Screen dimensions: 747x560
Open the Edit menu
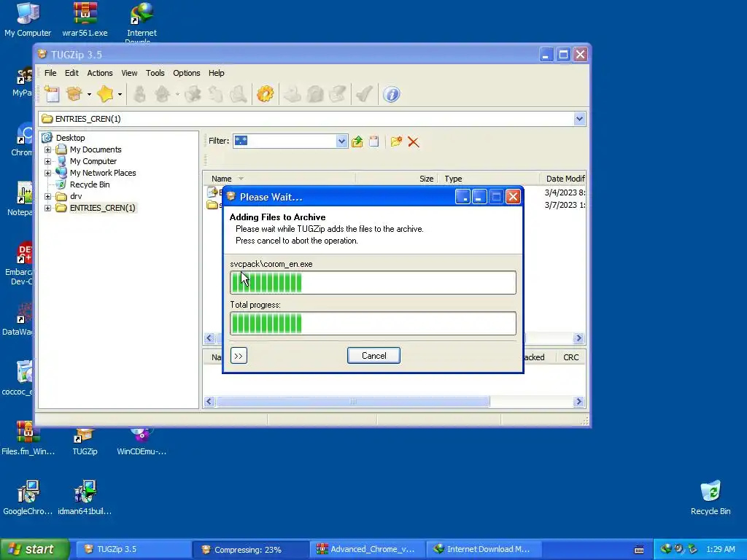point(72,73)
